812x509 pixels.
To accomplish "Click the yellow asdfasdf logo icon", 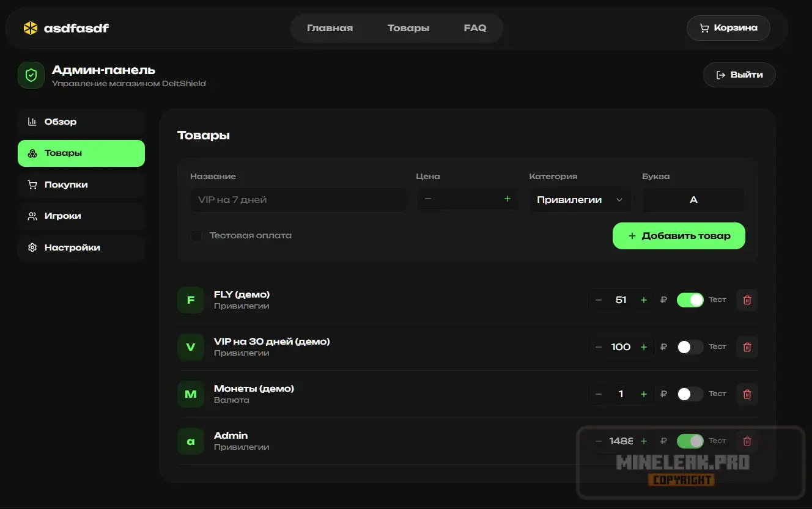I will coord(31,28).
